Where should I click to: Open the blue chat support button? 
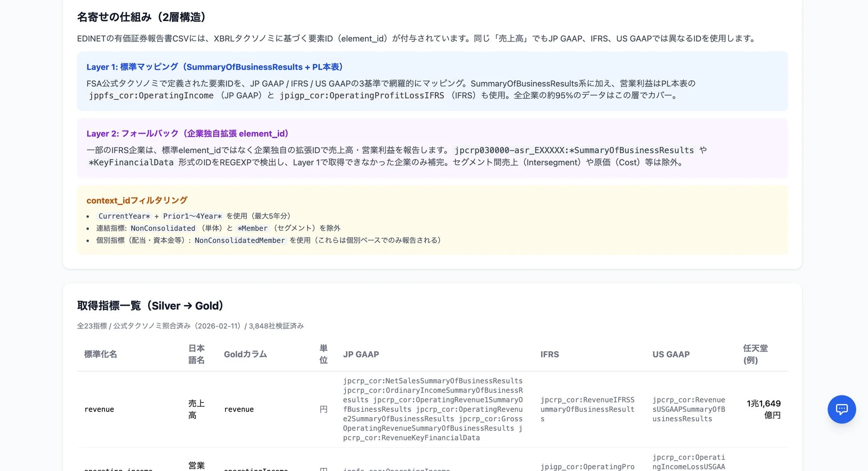(841, 409)
